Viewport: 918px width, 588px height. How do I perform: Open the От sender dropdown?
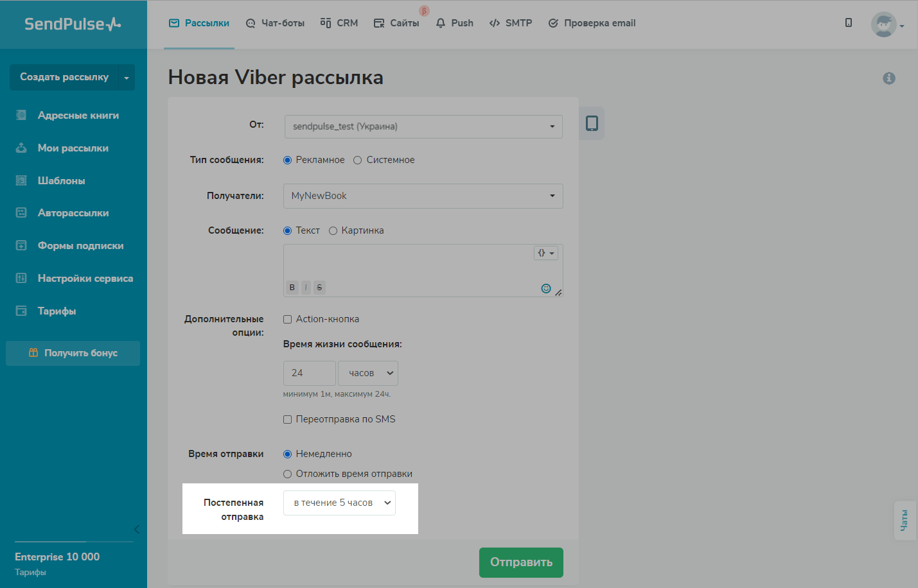click(x=423, y=126)
